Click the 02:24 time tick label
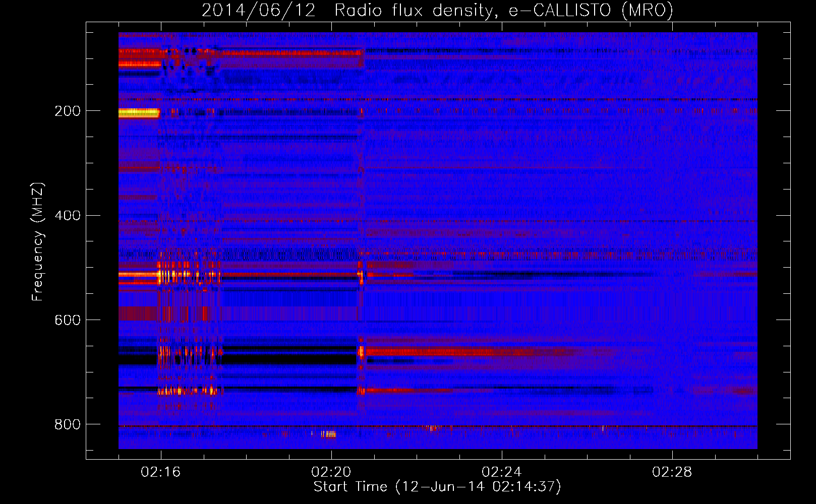816x504 pixels. 502,472
